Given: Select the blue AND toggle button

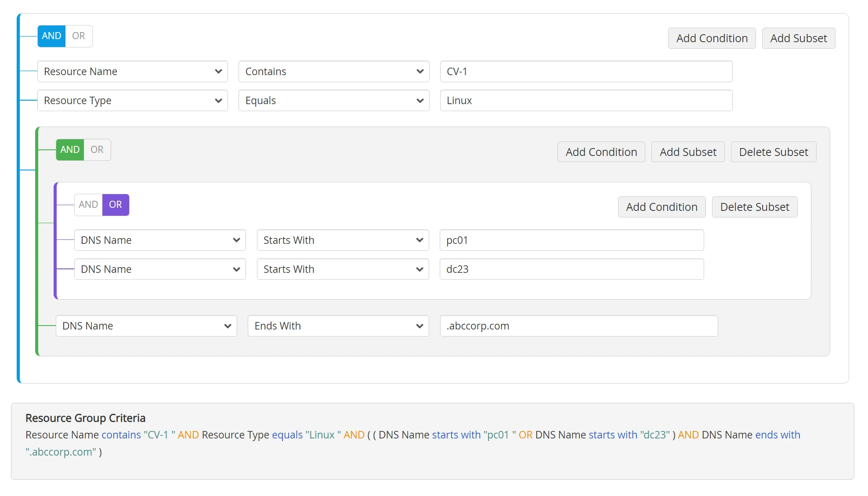Looking at the screenshot, I should point(51,36).
